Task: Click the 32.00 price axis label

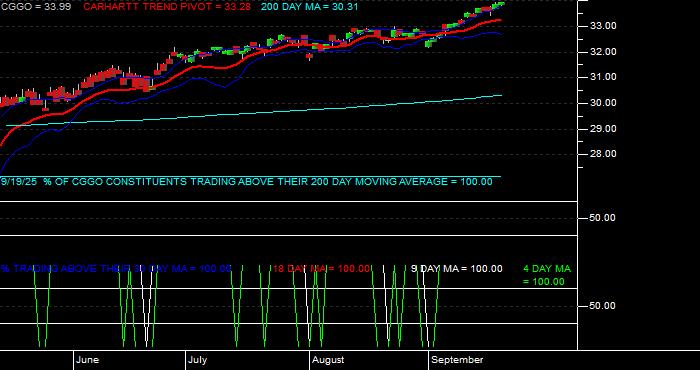Action: (x=603, y=52)
